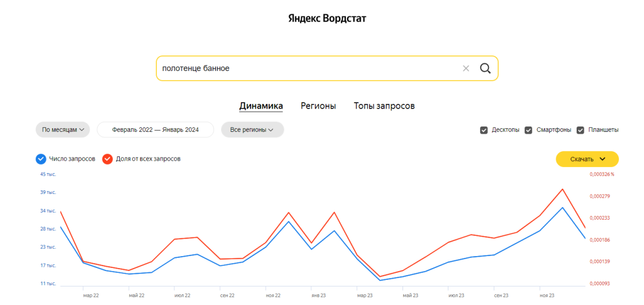
Task: Click the "май 22" axis label
Action: (x=137, y=295)
